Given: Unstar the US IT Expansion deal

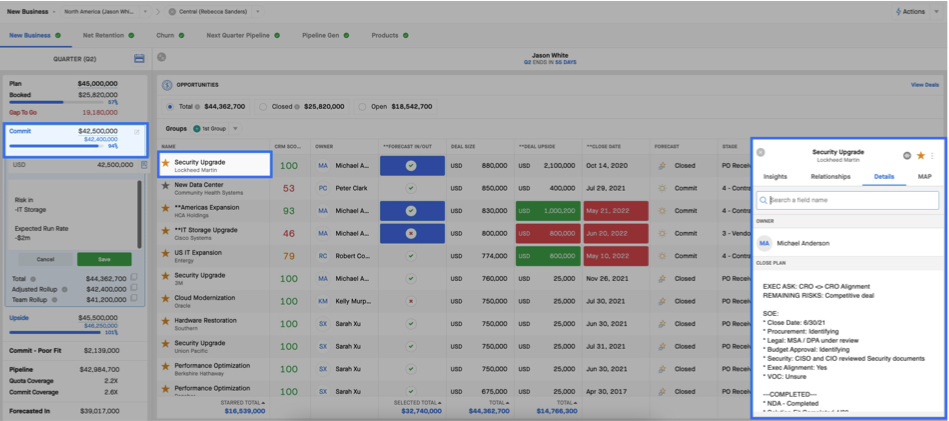Looking at the screenshot, I should click(165, 254).
